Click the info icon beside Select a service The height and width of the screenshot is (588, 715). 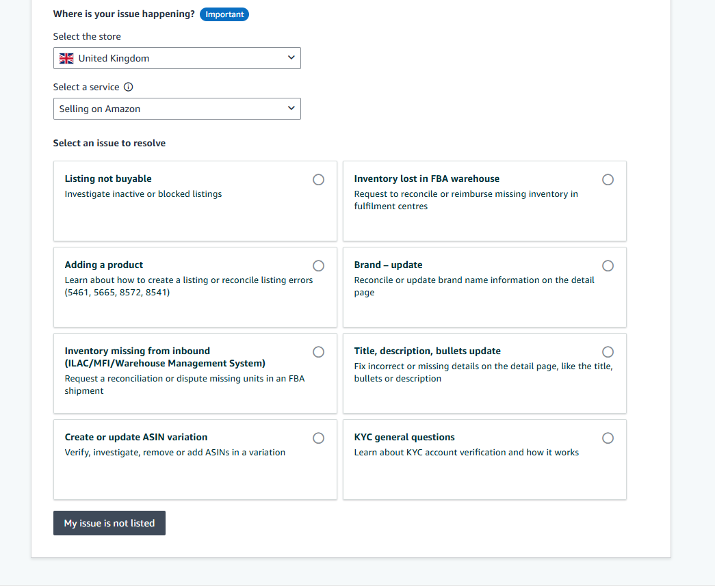coord(129,87)
